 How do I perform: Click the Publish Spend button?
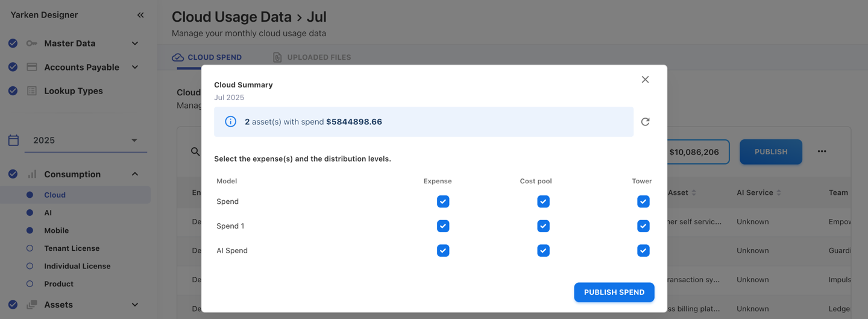click(x=614, y=292)
